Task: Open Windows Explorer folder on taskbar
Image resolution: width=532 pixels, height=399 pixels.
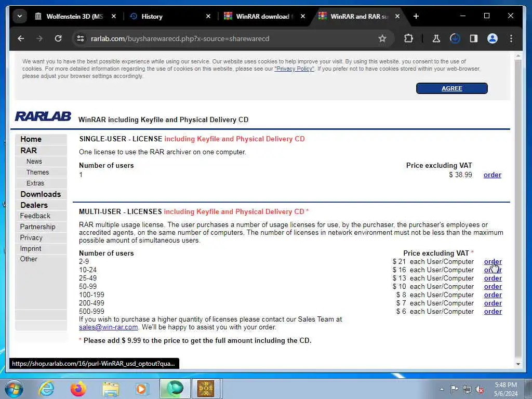Action: coord(111,389)
